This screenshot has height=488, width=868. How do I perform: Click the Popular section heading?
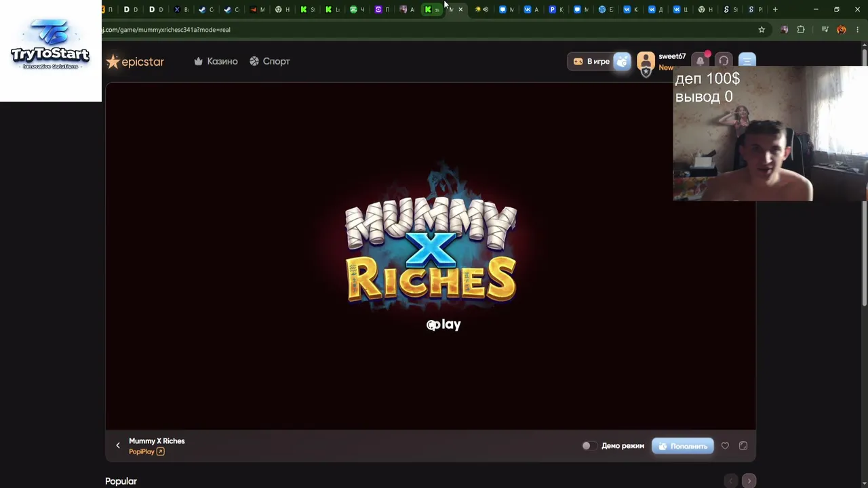coord(121,481)
